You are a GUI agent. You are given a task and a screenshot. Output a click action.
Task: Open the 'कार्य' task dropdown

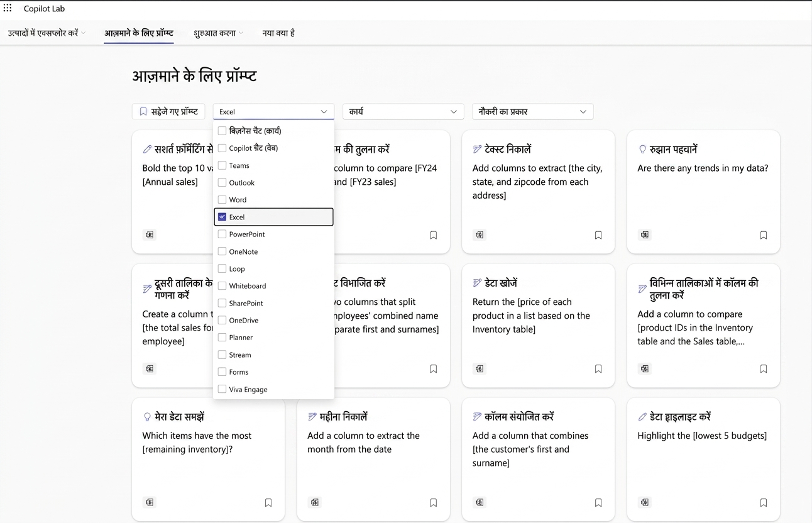403,111
